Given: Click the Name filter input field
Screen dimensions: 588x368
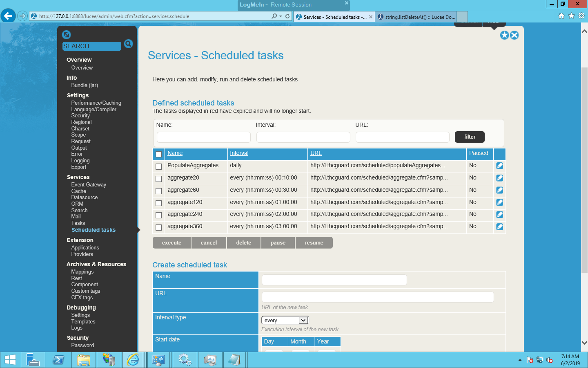Looking at the screenshot, I should (203, 137).
